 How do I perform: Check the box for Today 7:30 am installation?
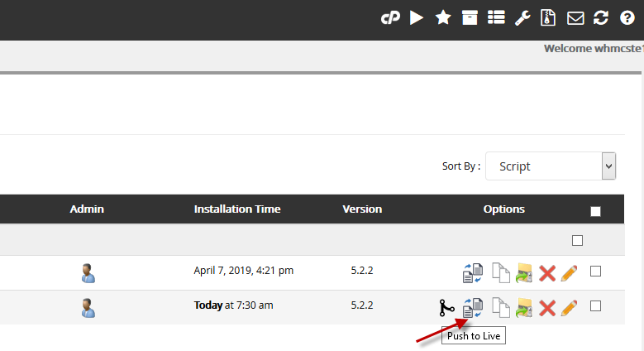pyautogui.click(x=595, y=306)
